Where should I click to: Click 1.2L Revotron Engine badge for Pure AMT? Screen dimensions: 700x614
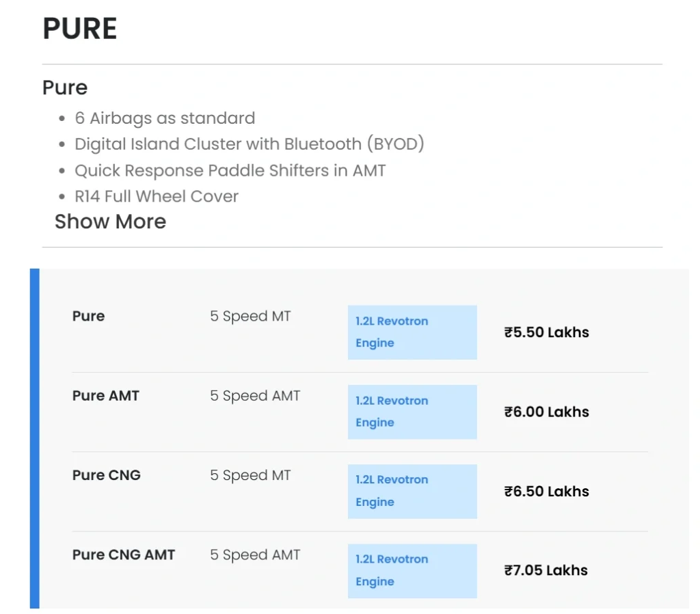pyautogui.click(x=412, y=412)
